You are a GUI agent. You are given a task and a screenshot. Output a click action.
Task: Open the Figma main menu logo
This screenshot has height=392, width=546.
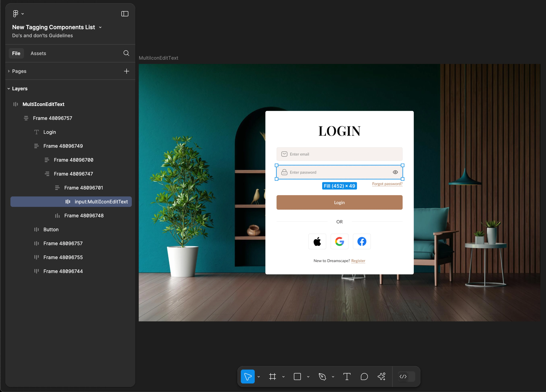click(15, 14)
